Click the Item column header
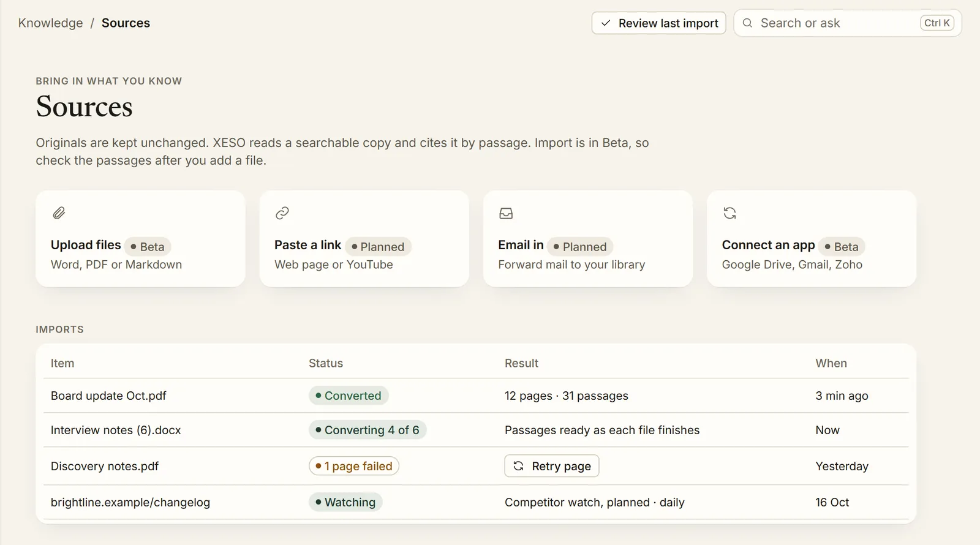This screenshot has height=545, width=980. tap(62, 363)
